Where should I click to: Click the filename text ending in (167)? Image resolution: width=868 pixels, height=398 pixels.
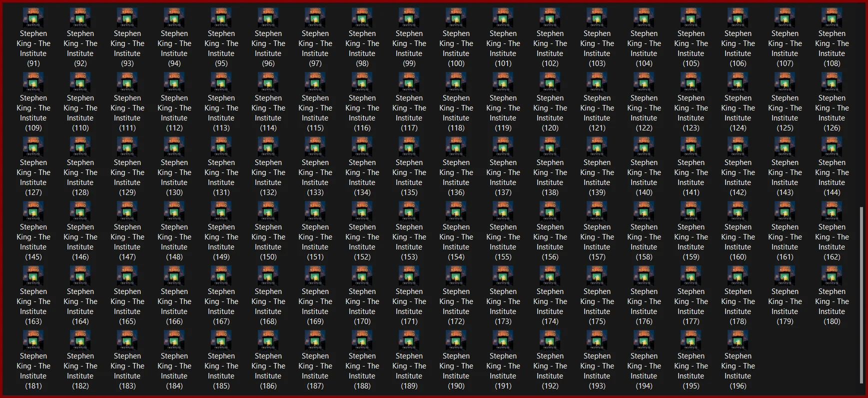coord(221,306)
